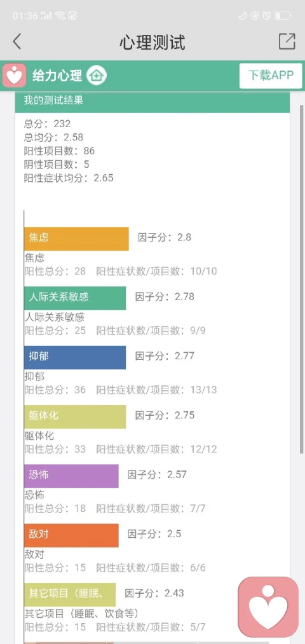305x644 pixels.
Task: Tap the 给力心理 brand title
Action: click(57, 76)
